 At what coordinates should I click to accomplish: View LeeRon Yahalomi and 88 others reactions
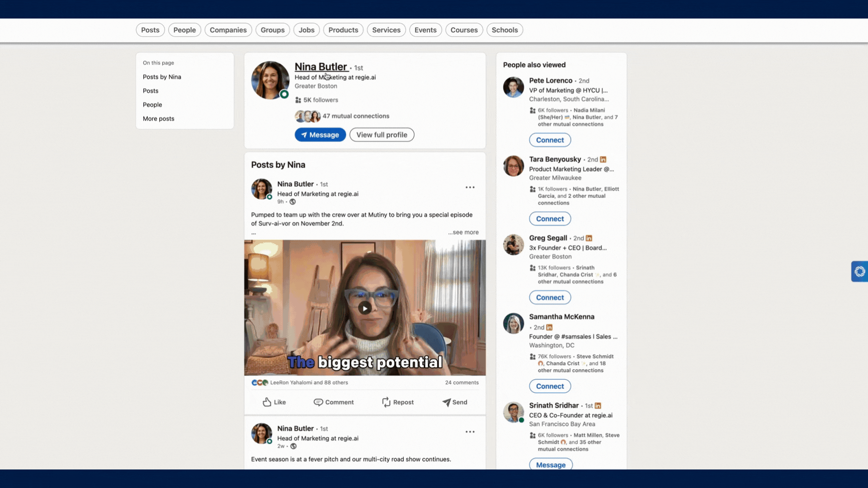click(x=309, y=383)
